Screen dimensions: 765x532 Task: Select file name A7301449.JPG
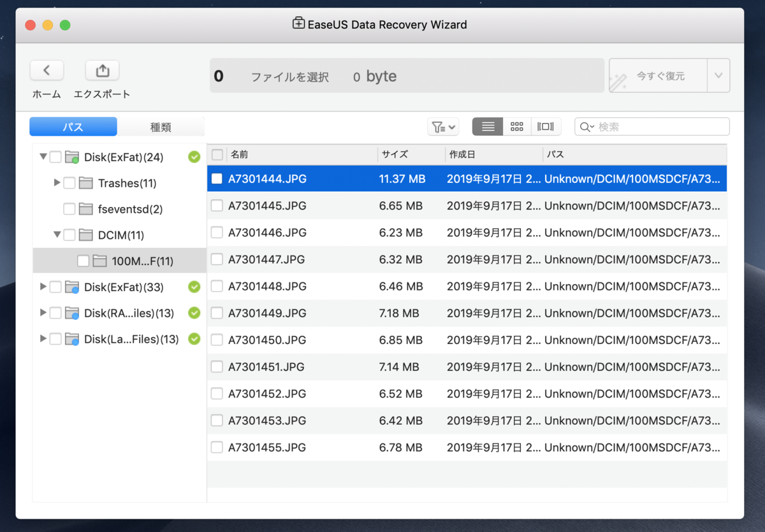(267, 313)
